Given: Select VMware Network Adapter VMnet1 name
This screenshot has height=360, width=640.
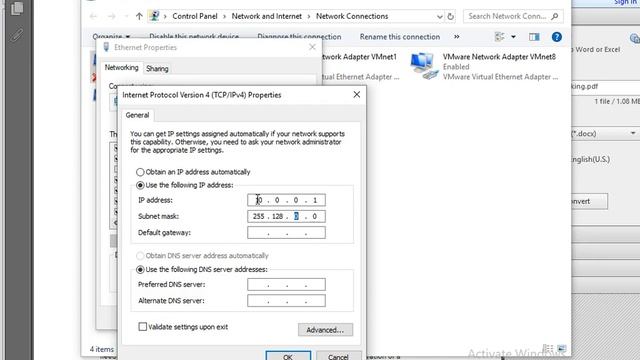Looking at the screenshot, I should click(359, 57).
